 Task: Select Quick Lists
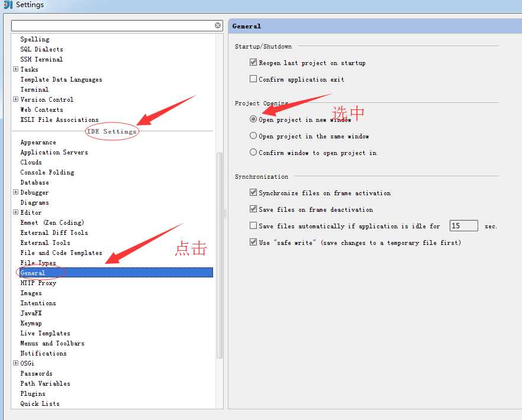(40, 403)
